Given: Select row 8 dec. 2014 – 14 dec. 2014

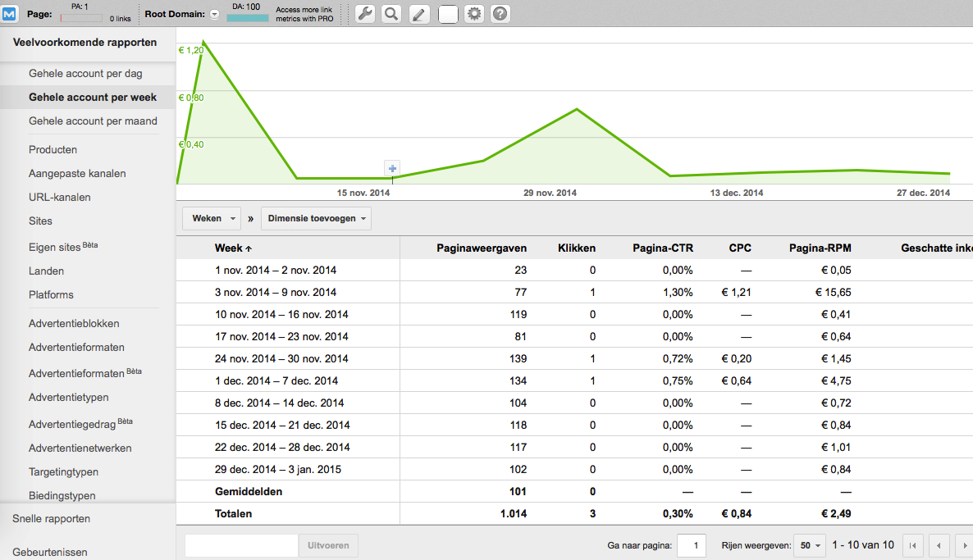Looking at the screenshot, I should [x=574, y=403].
